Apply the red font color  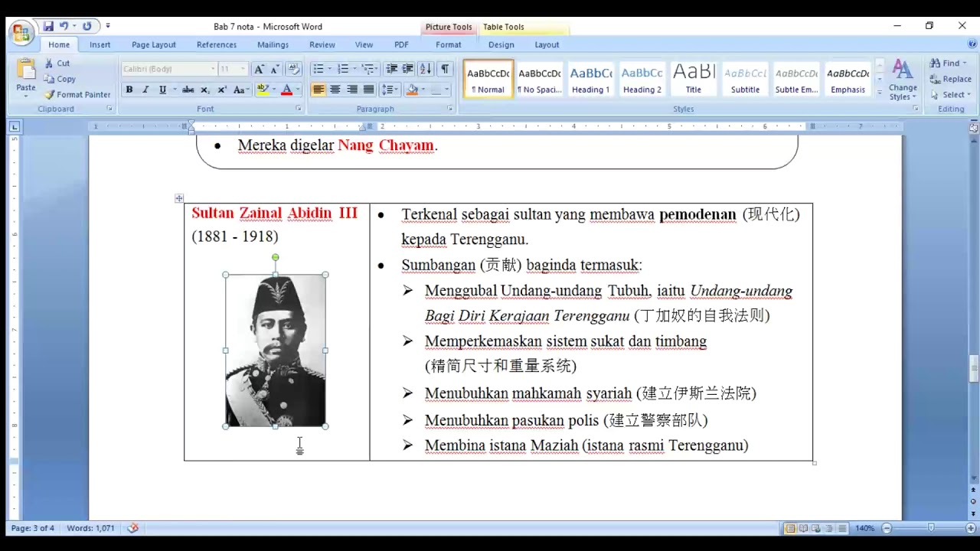286,90
